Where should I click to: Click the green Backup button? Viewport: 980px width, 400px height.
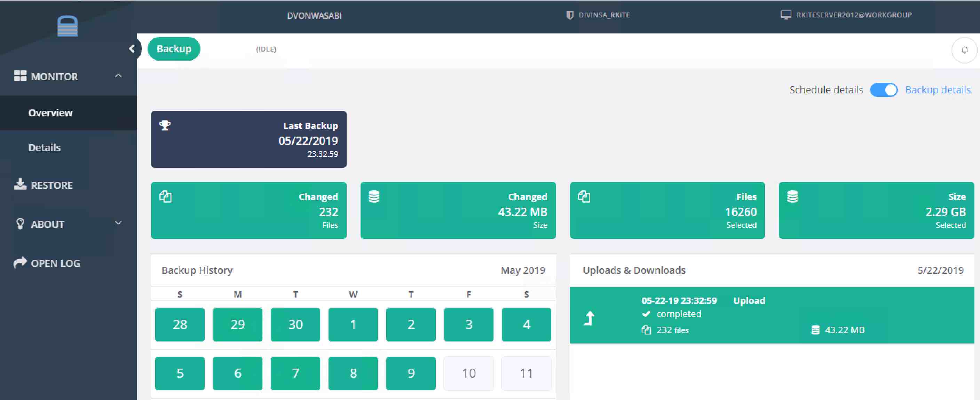[174, 49]
